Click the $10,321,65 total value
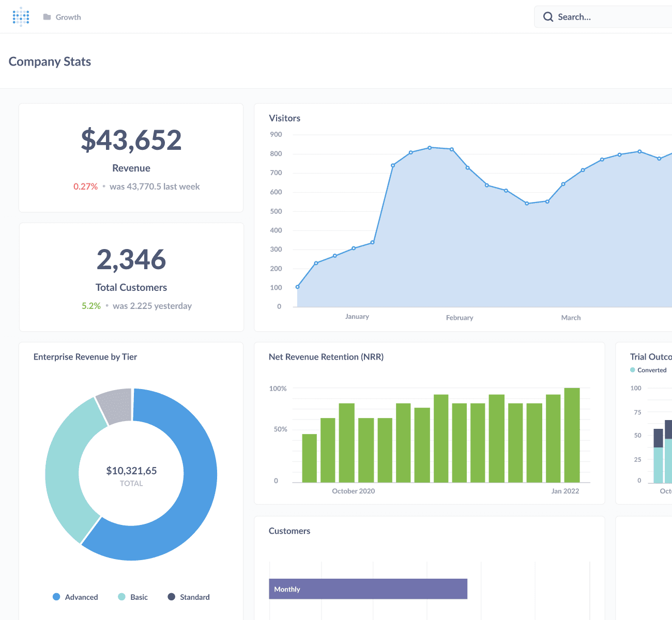Image resolution: width=672 pixels, height=620 pixels. [131, 471]
